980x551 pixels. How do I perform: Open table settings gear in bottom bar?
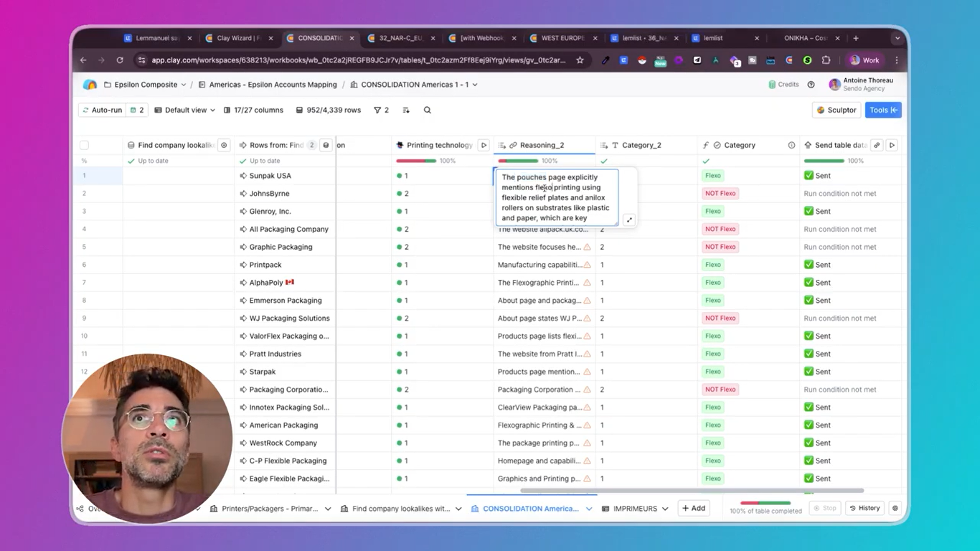coord(895,508)
